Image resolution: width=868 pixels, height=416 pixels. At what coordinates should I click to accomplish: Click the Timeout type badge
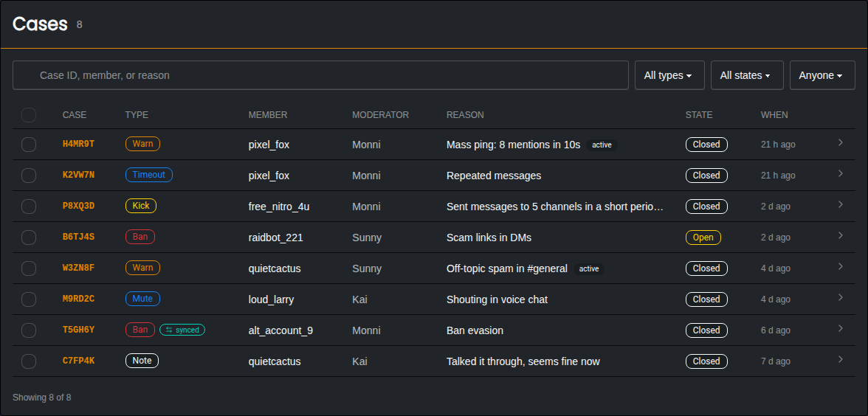point(149,175)
